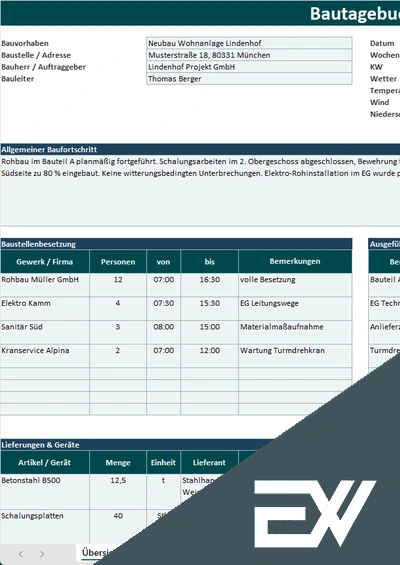Select the EG Leitungswege remark
This screenshot has width=400, height=565.
click(x=295, y=308)
